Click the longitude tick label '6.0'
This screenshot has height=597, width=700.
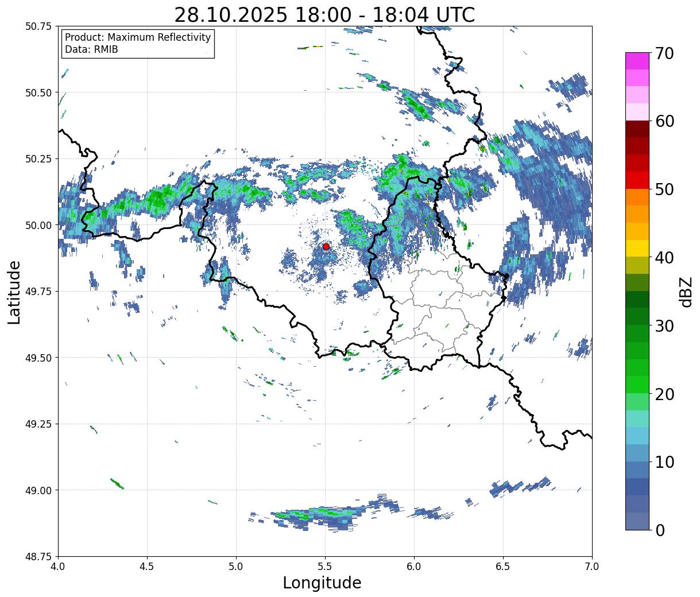[414, 567]
